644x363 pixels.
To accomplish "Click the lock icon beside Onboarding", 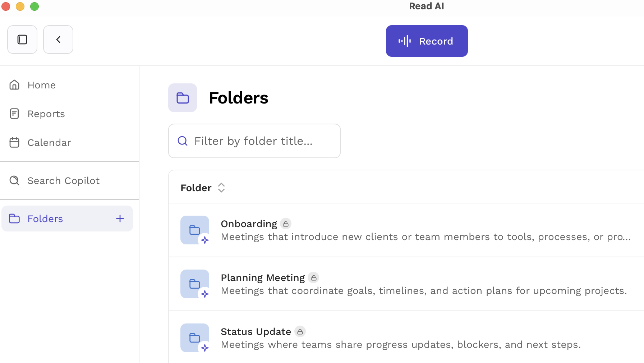I will click(x=286, y=224).
